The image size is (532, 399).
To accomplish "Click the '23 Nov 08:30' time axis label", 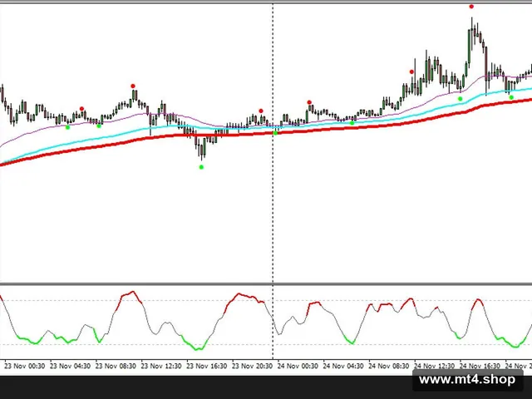I will [x=116, y=367].
